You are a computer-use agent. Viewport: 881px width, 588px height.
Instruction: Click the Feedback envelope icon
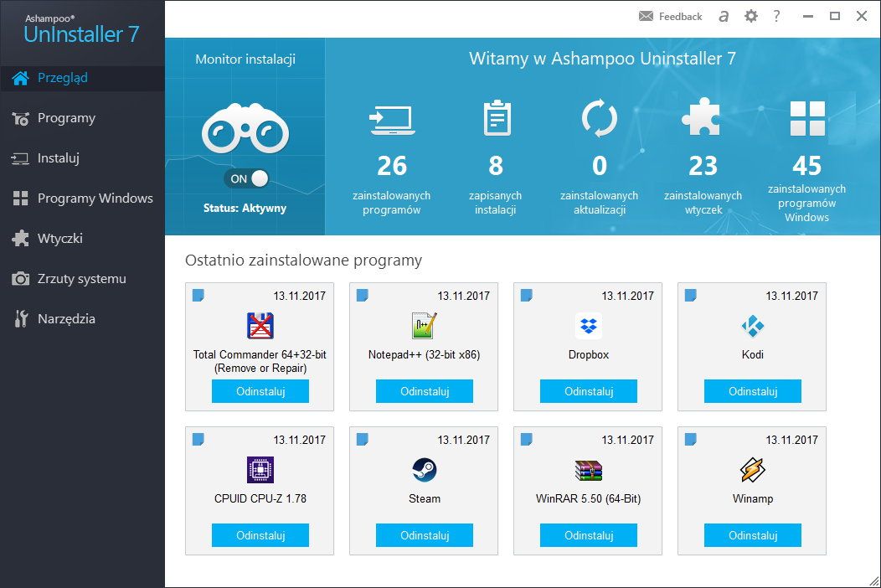click(x=647, y=16)
